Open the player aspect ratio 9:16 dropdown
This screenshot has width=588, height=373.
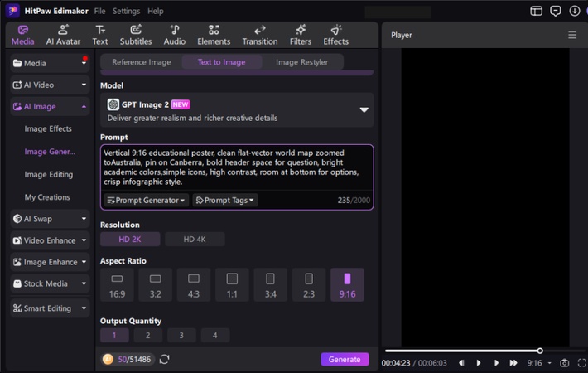(x=539, y=363)
